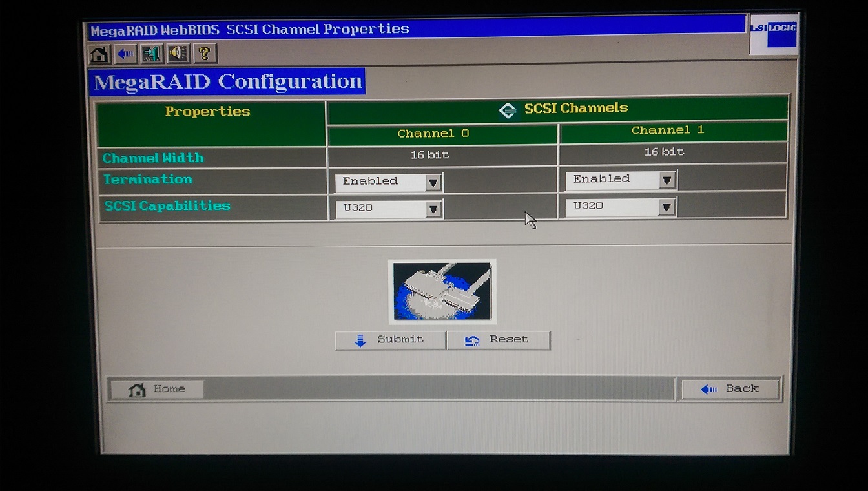The image size is (868, 491).
Task: Click the Back button in the bottom bar
Action: pyautogui.click(x=730, y=389)
